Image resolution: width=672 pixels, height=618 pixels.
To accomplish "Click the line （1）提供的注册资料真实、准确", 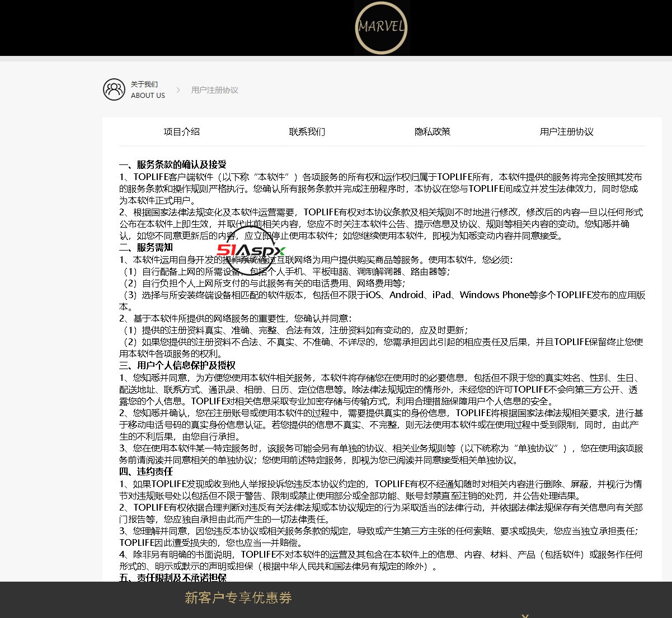I will (294, 330).
